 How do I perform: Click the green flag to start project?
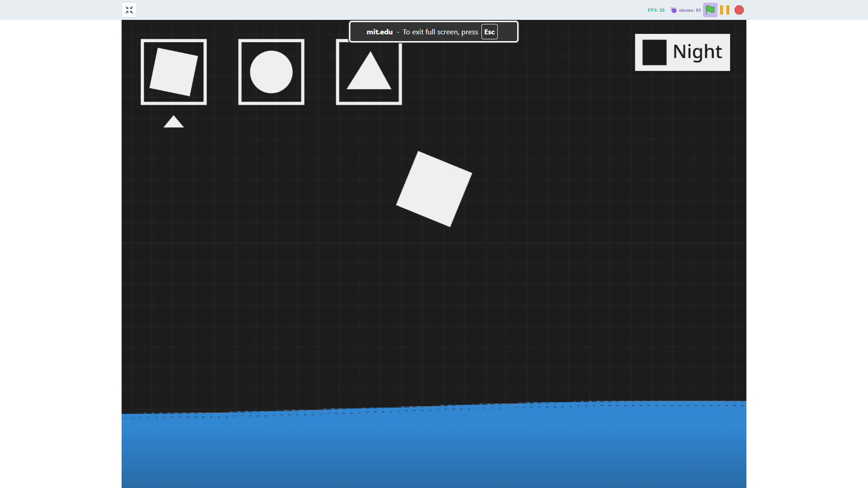point(710,10)
